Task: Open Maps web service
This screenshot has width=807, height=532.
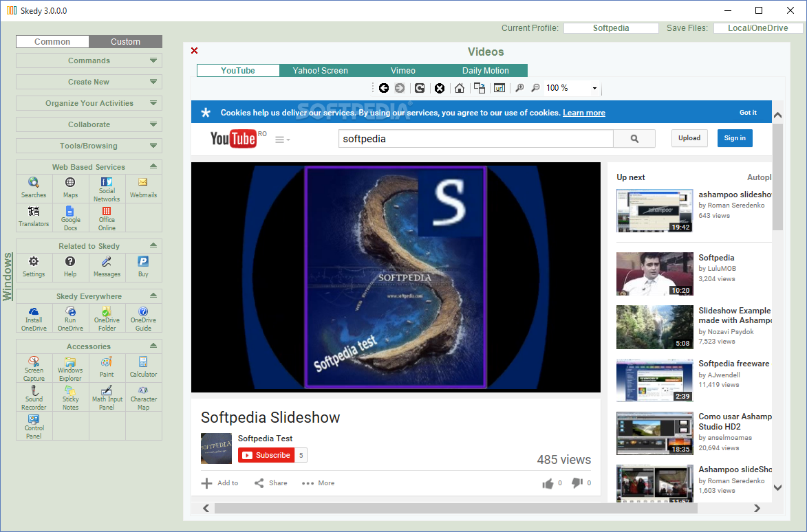Action: point(70,188)
